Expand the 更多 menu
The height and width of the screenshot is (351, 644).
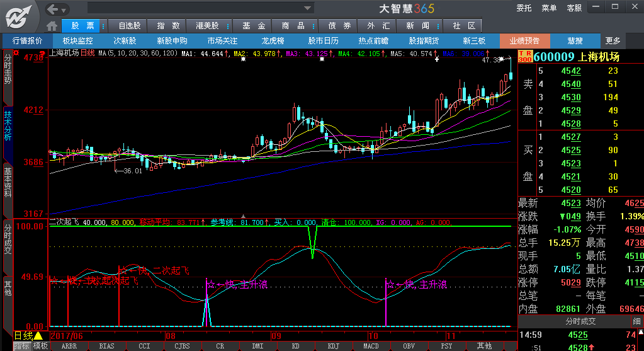tap(613, 41)
